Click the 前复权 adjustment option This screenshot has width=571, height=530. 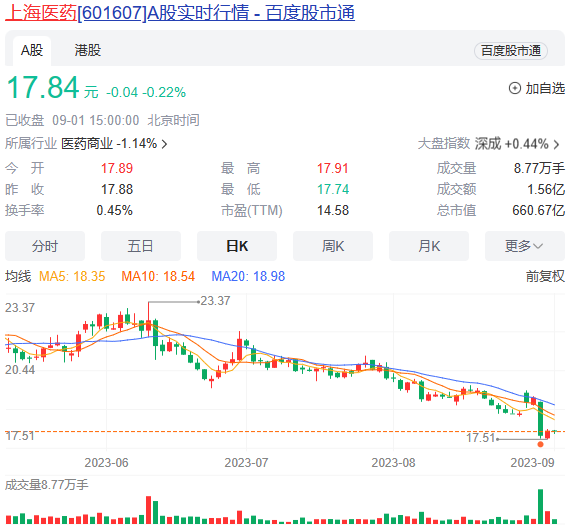tap(545, 276)
